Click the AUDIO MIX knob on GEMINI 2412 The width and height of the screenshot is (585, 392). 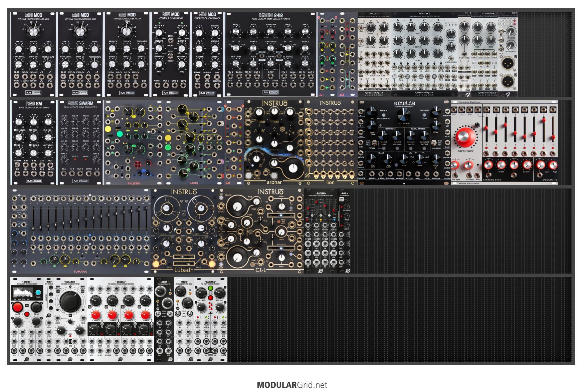coord(271,32)
